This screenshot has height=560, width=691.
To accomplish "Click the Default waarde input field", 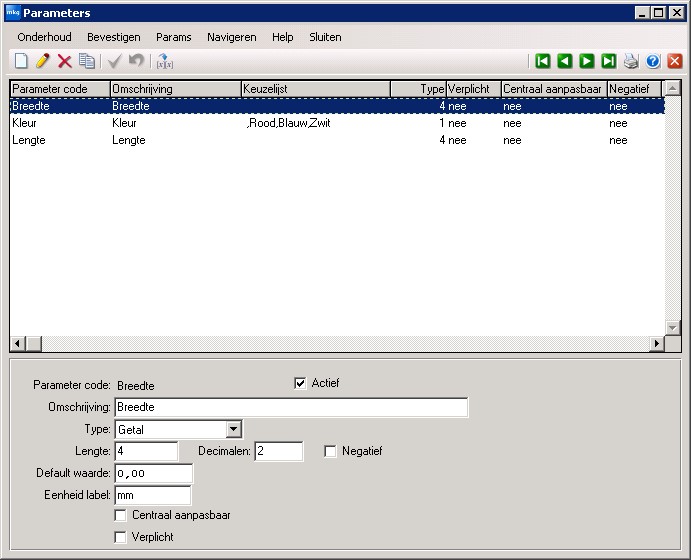I will click(x=153, y=473).
